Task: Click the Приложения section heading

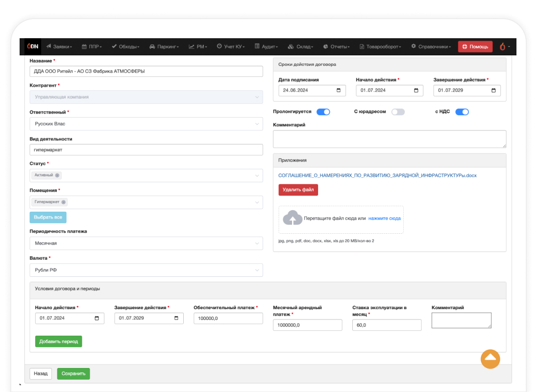Action: tap(293, 160)
